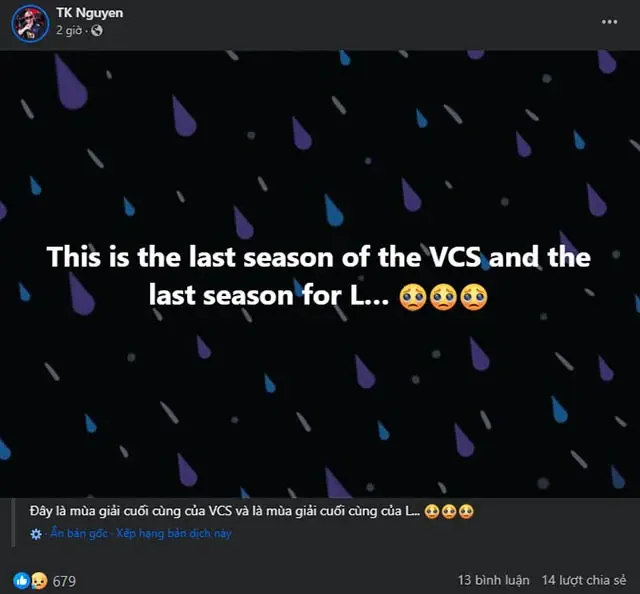Click the translation settings gear icon

coord(36,534)
